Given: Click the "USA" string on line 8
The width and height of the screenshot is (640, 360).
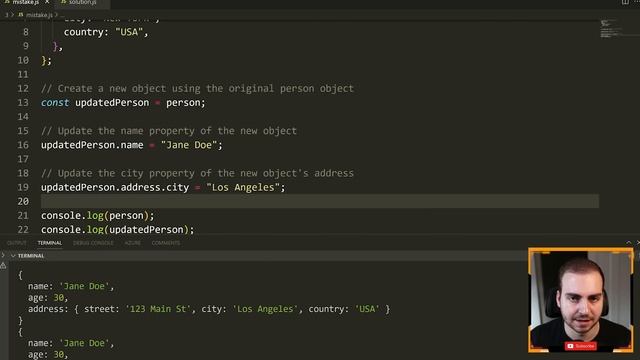Looking at the screenshot, I should coord(129,32).
